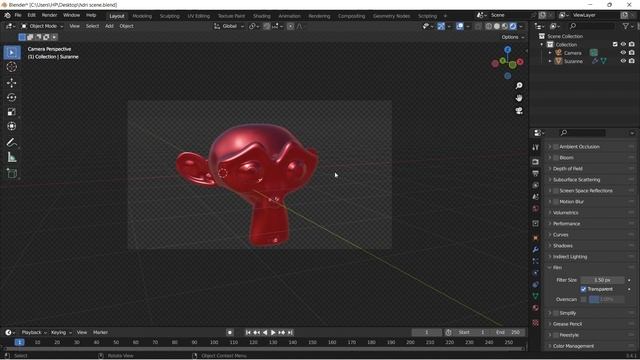This screenshot has height=360, width=640.
Task: Click the current frame number field
Action: coord(427,333)
